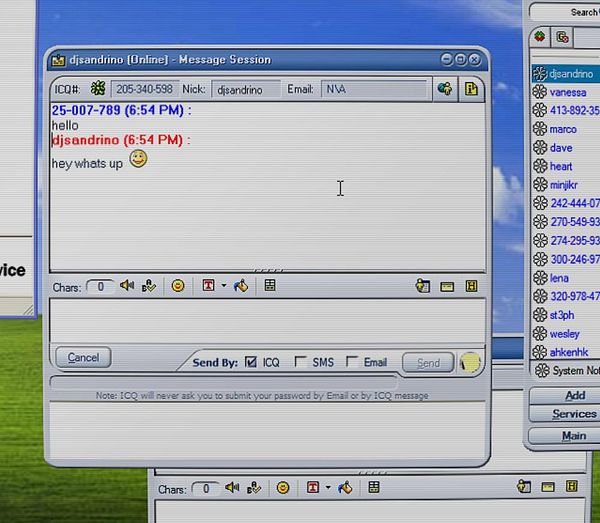The image size is (600, 523).
Task: Open history H icon in back message window
Action: point(572,486)
